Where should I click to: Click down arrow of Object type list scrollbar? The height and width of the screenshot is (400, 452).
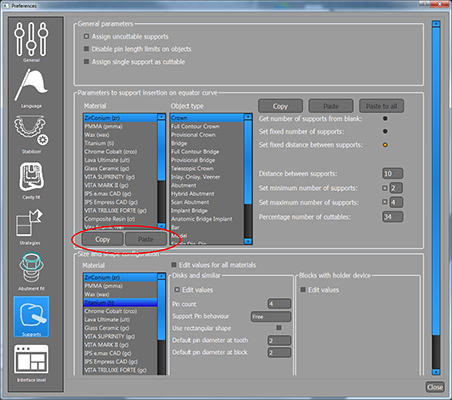(x=248, y=241)
